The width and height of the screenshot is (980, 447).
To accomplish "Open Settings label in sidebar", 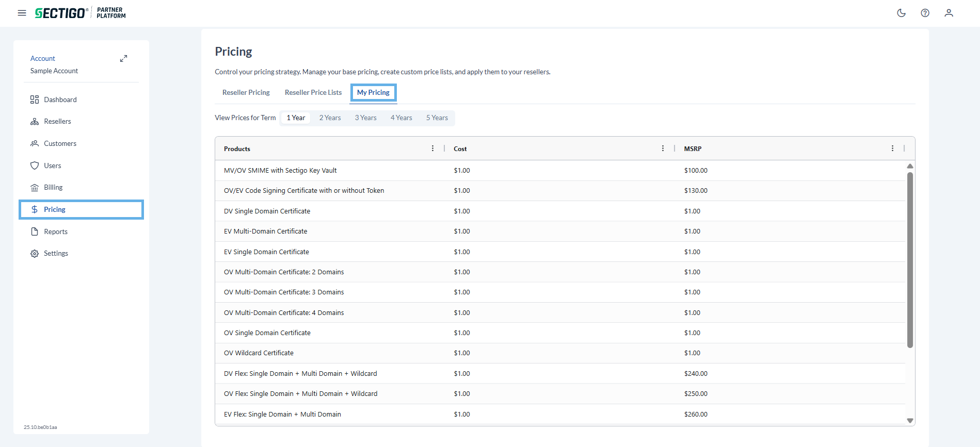I will (56, 254).
